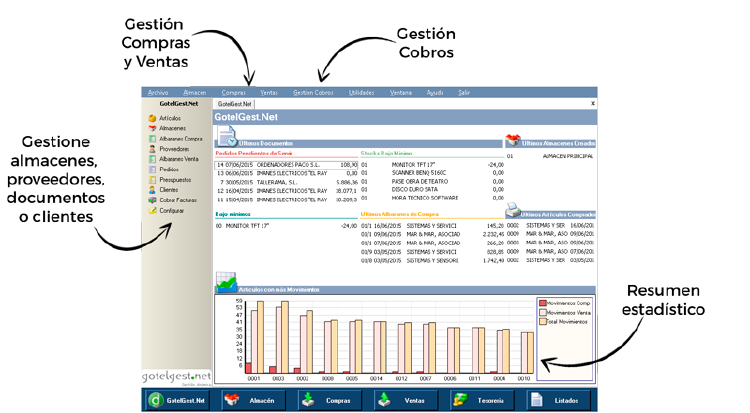Select pending order ORDENADORES PACO S.L. row
The height and width of the screenshot is (413, 750).
pyautogui.click(x=287, y=165)
